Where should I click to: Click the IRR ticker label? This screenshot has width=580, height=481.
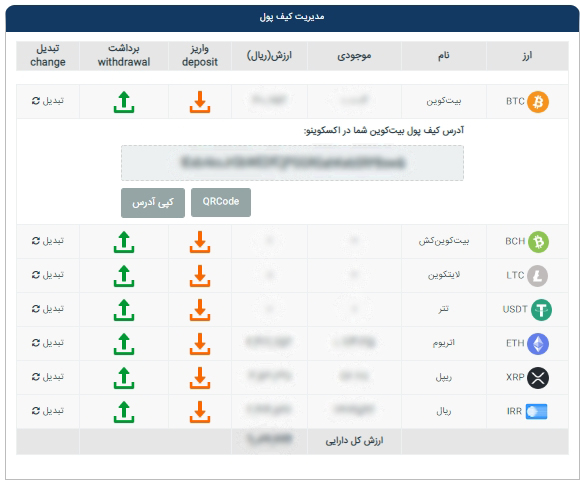pos(514,411)
